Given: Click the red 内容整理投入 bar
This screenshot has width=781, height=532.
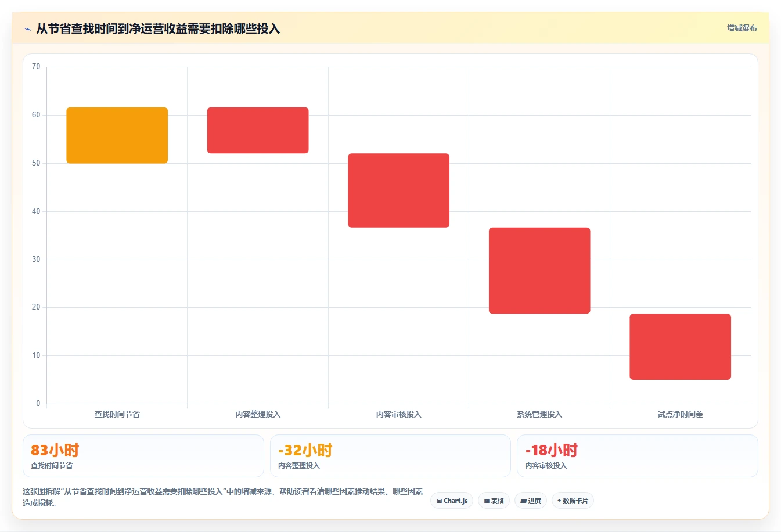Looking at the screenshot, I should (x=258, y=130).
